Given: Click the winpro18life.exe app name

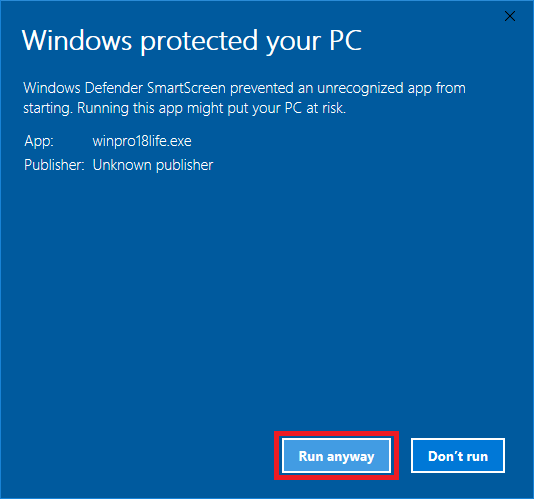Looking at the screenshot, I should [x=142, y=141].
